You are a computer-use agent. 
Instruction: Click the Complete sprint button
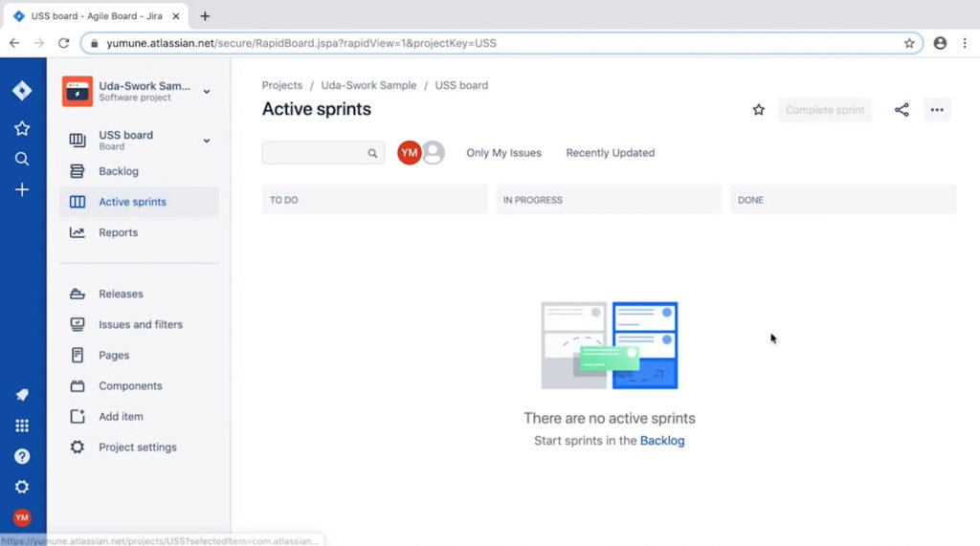coord(825,110)
